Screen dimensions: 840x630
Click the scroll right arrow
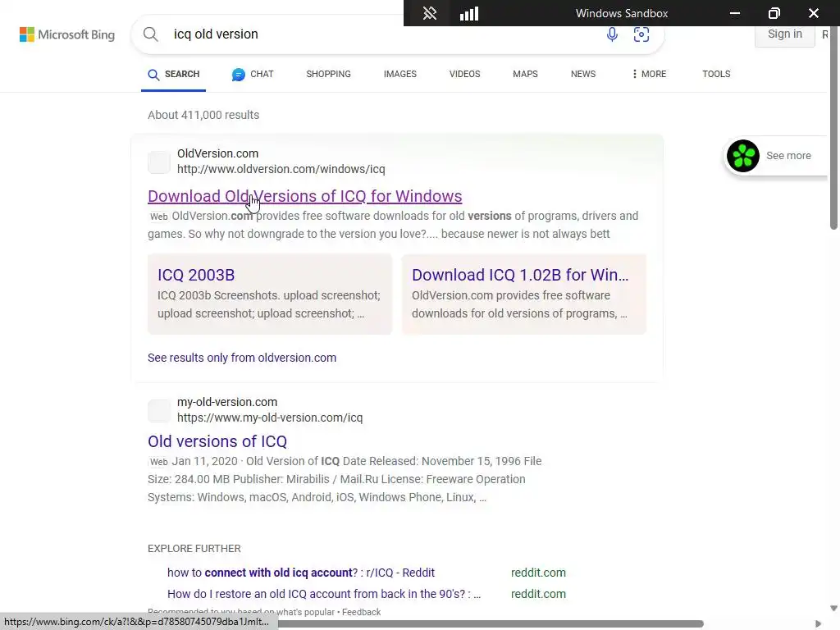[818, 624]
